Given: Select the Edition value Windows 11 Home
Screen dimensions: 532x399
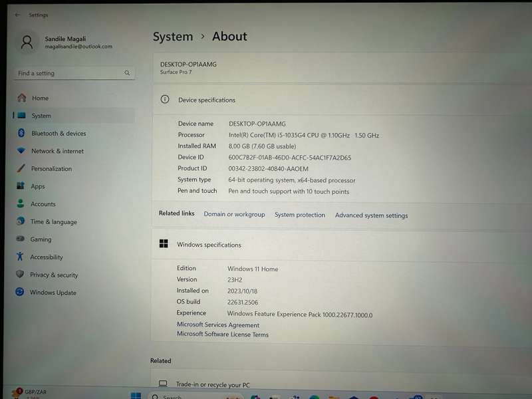Looking at the screenshot, I should click(253, 269).
